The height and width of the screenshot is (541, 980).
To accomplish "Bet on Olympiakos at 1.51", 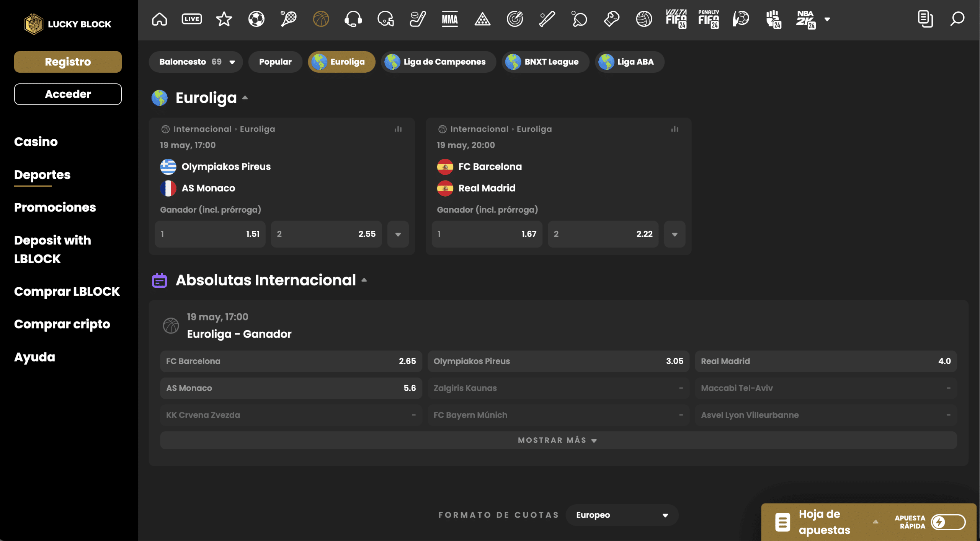I will 210,234.
